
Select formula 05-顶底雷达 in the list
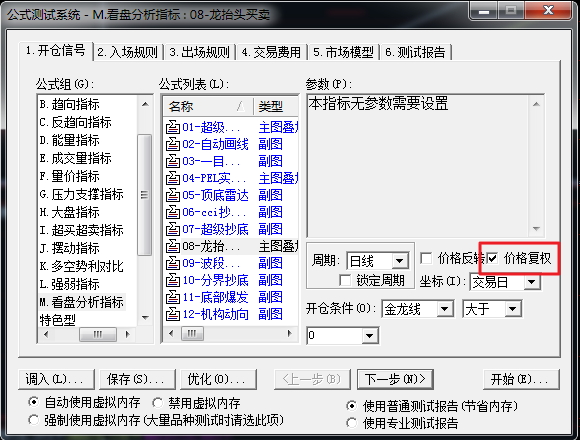[x=215, y=195]
